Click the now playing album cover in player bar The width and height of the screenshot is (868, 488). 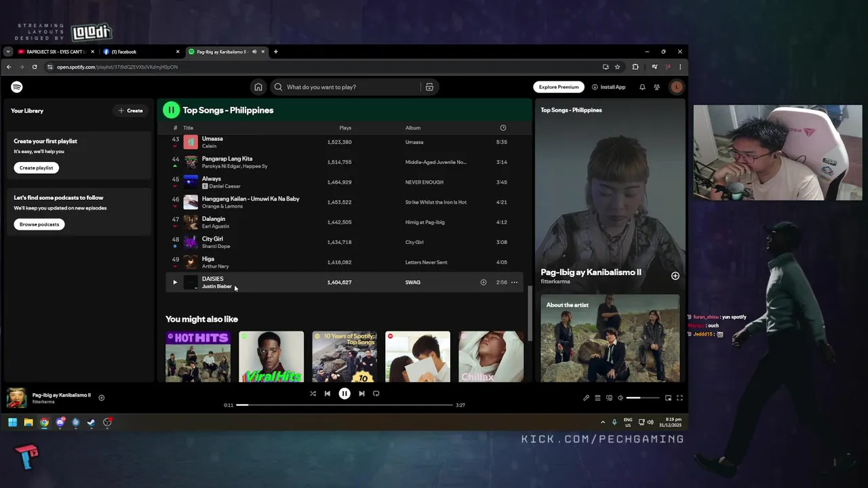[16, 398]
